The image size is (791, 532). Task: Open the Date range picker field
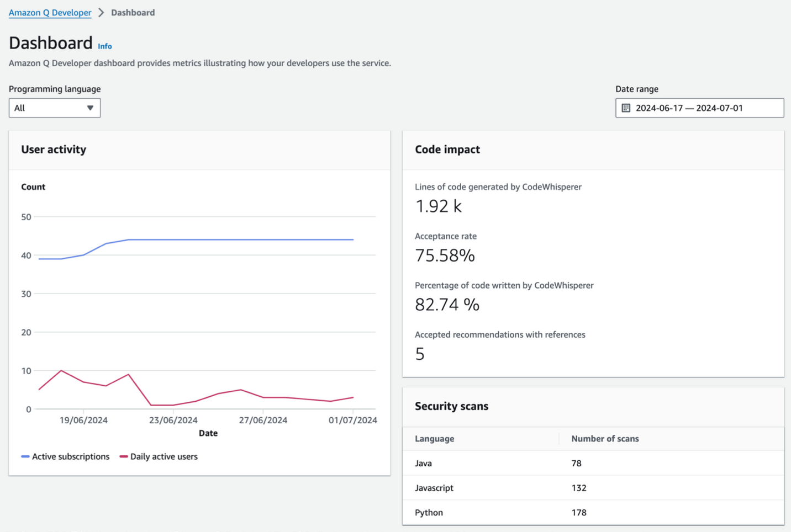click(x=699, y=108)
